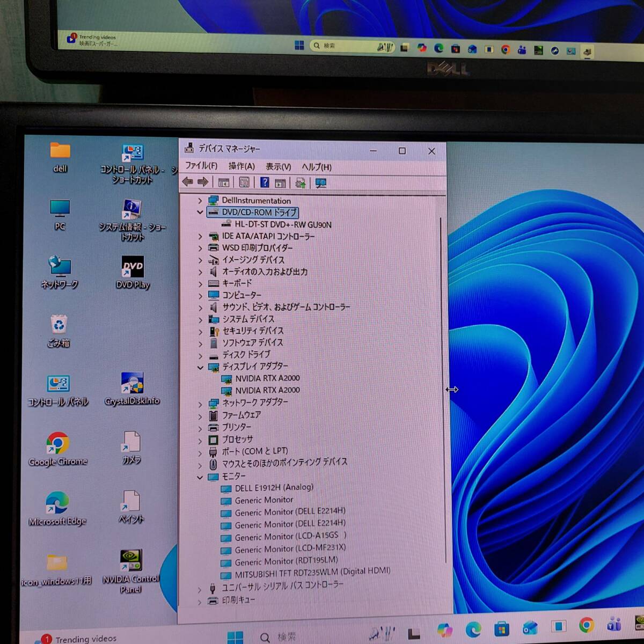
Task: Open the カメラ desktop shortcut
Action: pyautogui.click(x=131, y=448)
